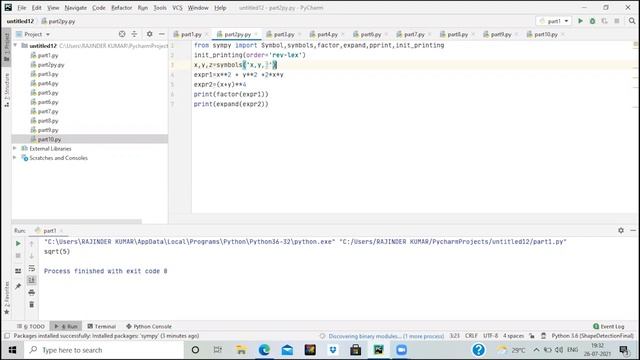Open Zoom app from taskbar
The width and height of the screenshot is (640, 360).
click(401, 350)
